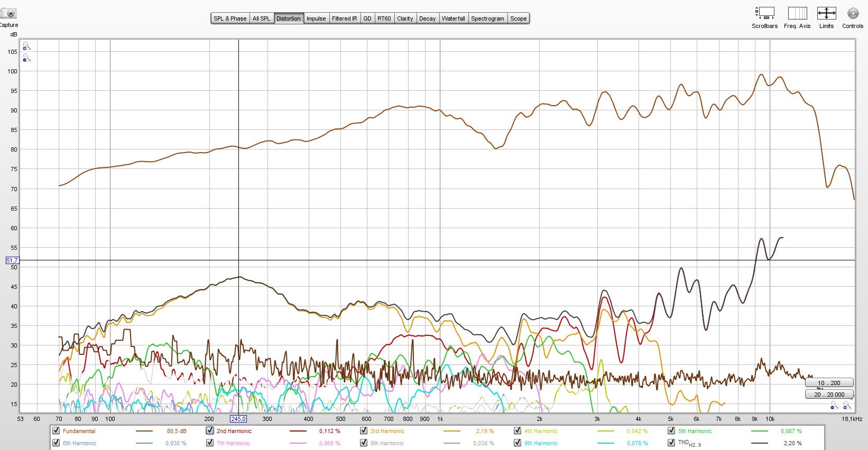Click the Capture camera icon
868x450 pixels.
[x=8, y=14]
